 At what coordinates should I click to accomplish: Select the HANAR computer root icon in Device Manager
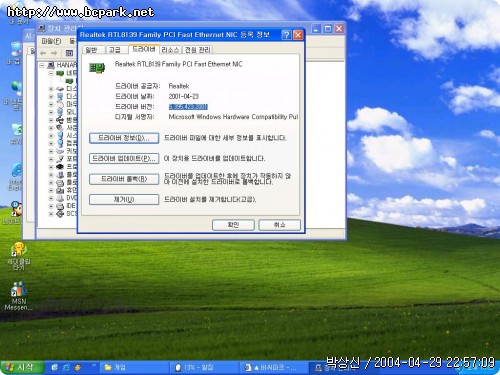51,65
